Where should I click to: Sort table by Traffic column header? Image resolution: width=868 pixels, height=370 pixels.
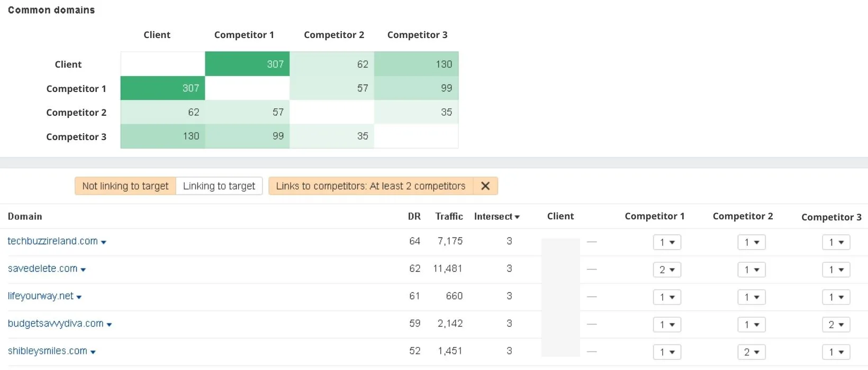click(x=449, y=217)
